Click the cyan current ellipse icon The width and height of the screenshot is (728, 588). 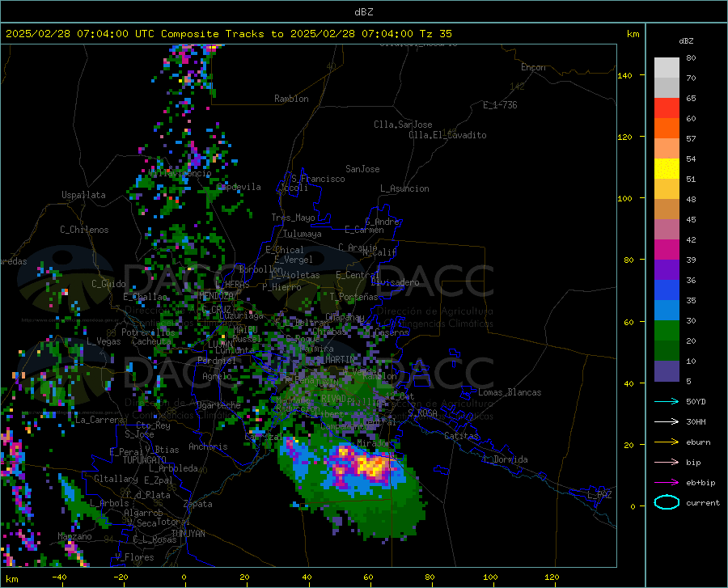667,502
